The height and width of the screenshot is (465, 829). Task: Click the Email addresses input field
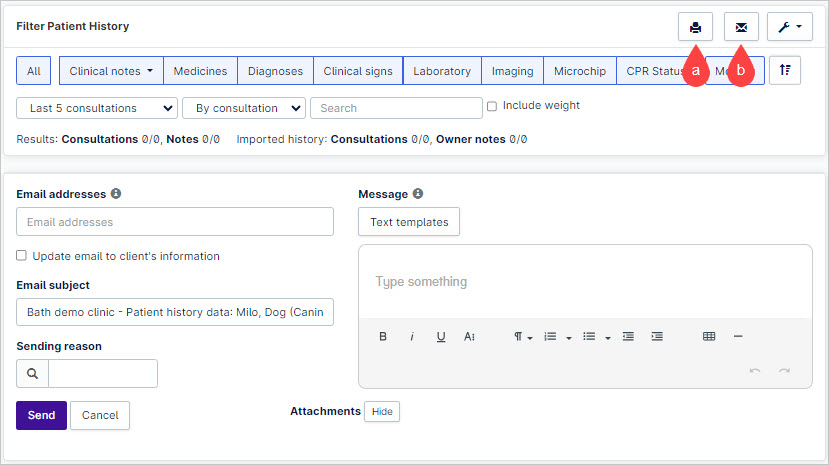tap(175, 222)
